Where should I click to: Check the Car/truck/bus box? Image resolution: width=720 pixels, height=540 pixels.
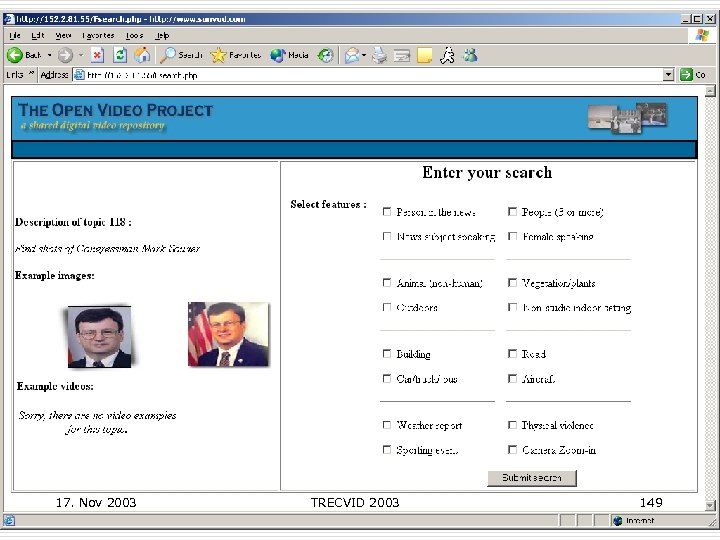click(387, 378)
